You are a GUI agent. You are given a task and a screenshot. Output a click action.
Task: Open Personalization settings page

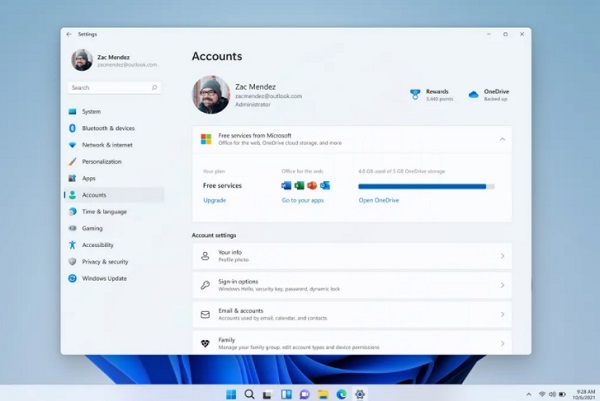114,161
